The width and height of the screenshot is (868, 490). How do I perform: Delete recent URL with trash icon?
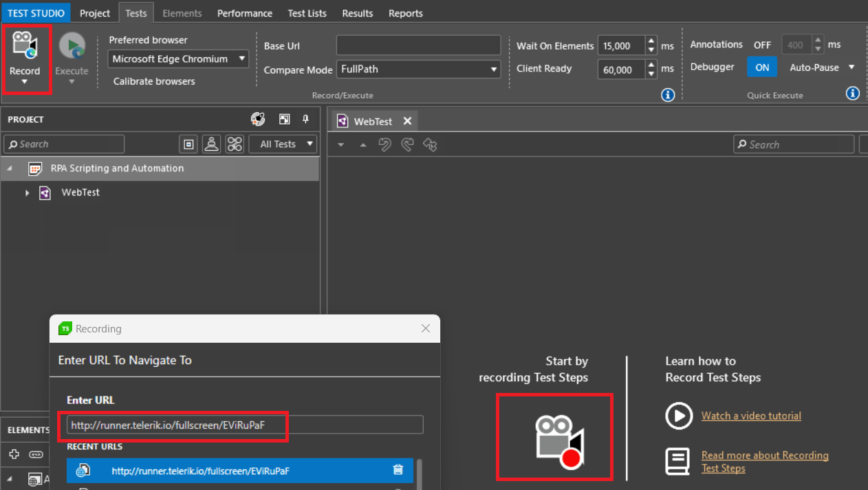398,470
